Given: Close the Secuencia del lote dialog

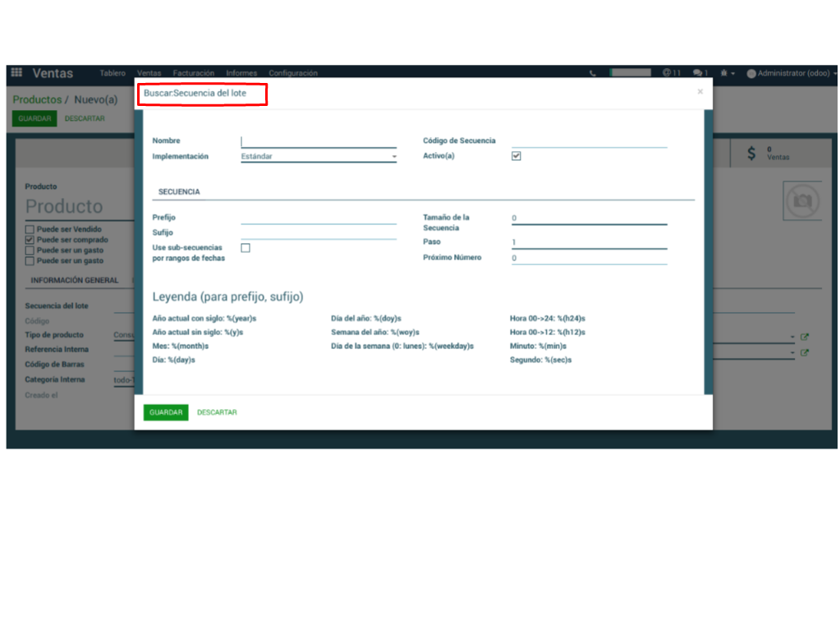Looking at the screenshot, I should (x=700, y=92).
